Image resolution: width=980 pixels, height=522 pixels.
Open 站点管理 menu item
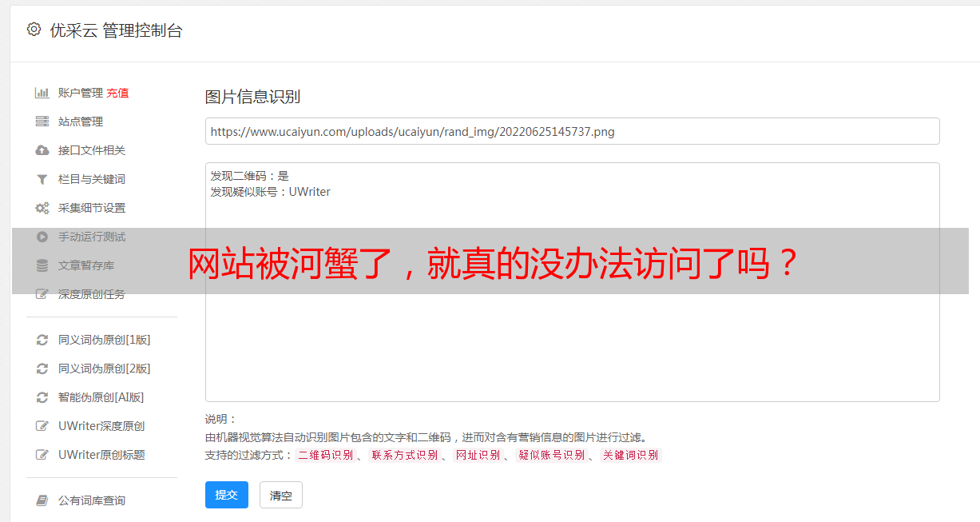(81, 122)
